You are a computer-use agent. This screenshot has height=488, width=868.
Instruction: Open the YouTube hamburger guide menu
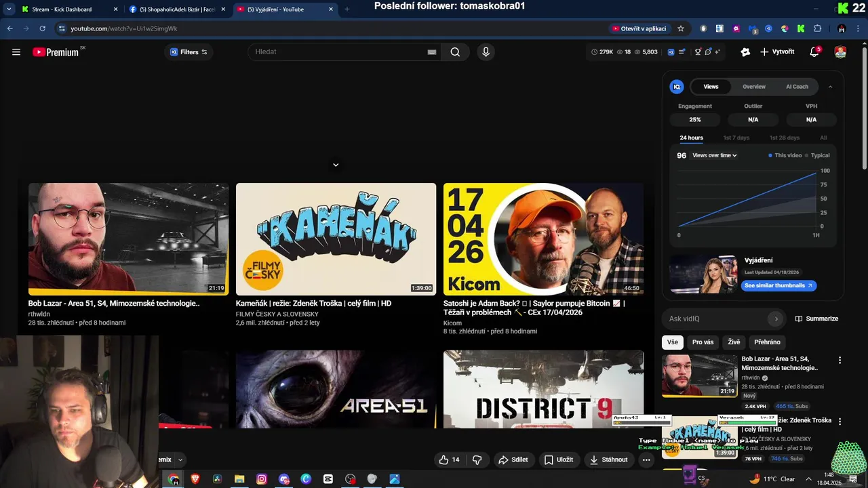tap(16, 52)
